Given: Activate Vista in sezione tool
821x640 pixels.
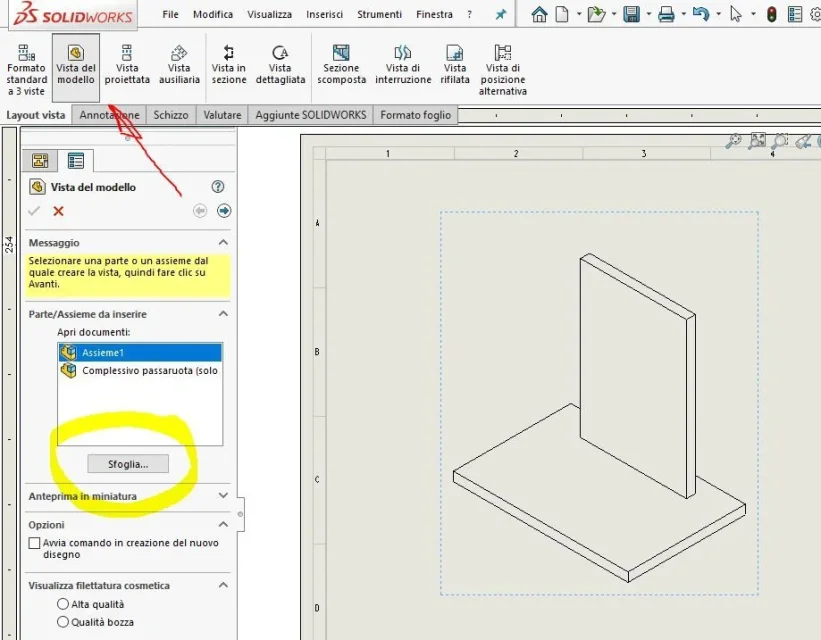Looking at the screenshot, I should tap(229, 65).
